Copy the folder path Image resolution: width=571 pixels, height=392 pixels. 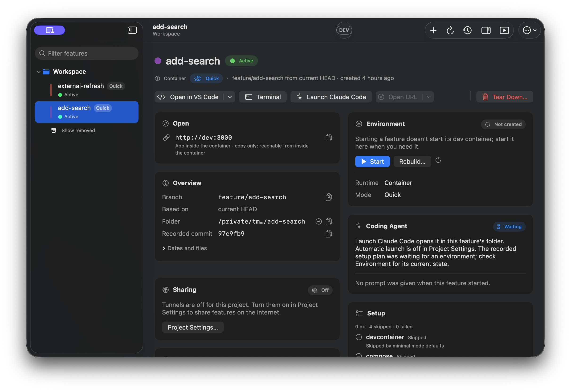pos(329,221)
